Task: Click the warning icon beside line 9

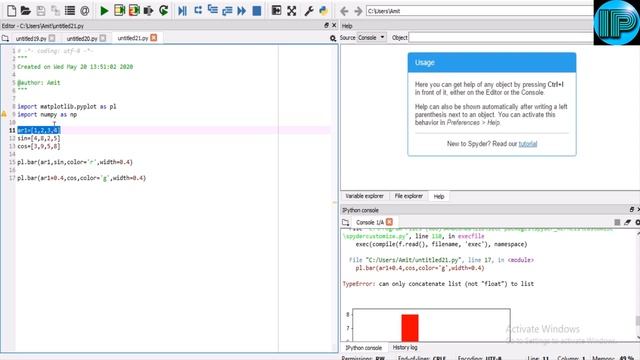Action: click(x=4, y=114)
